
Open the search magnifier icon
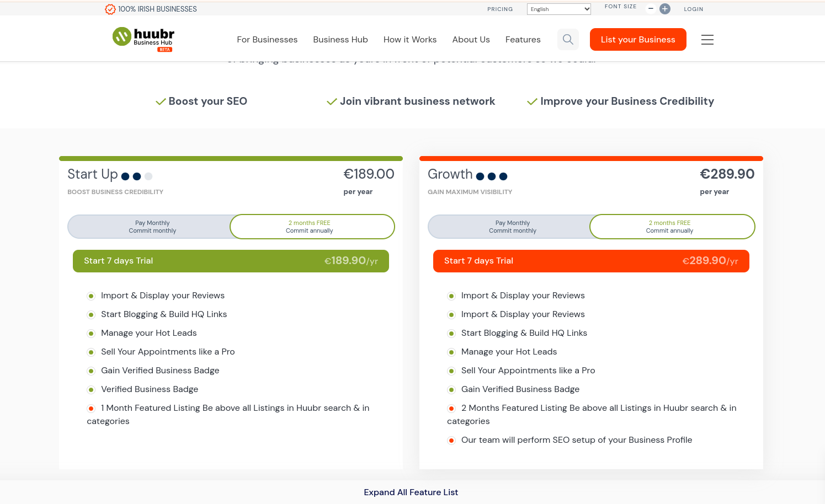point(568,40)
